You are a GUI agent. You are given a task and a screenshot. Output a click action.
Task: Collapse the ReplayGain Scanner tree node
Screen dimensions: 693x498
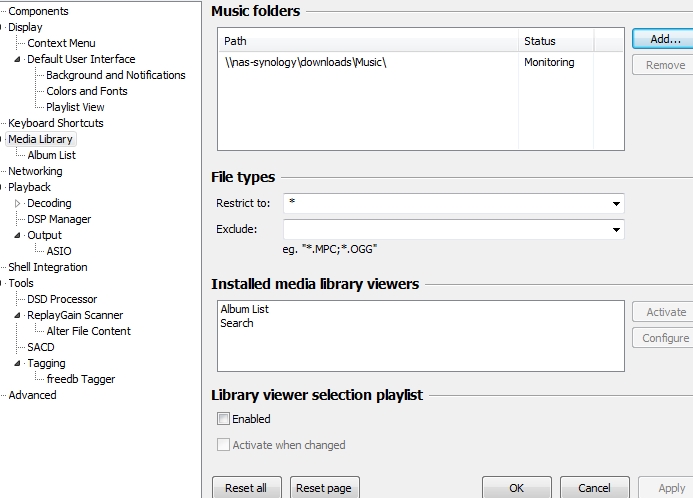click(x=17, y=315)
